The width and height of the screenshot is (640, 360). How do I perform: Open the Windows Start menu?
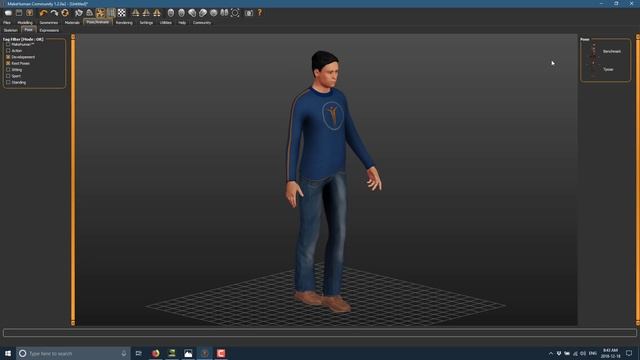pyautogui.click(x=8, y=353)
